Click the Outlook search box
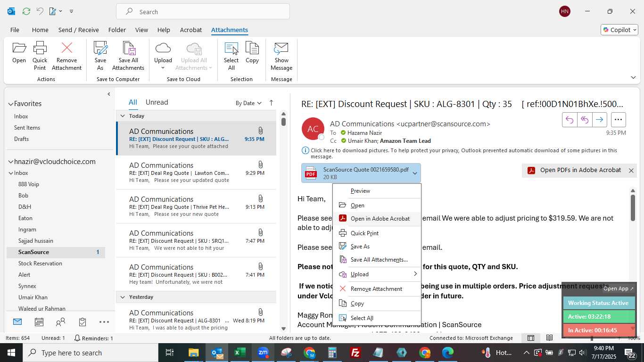This screenshot has height=362, width=644. (x=203, y=11)
